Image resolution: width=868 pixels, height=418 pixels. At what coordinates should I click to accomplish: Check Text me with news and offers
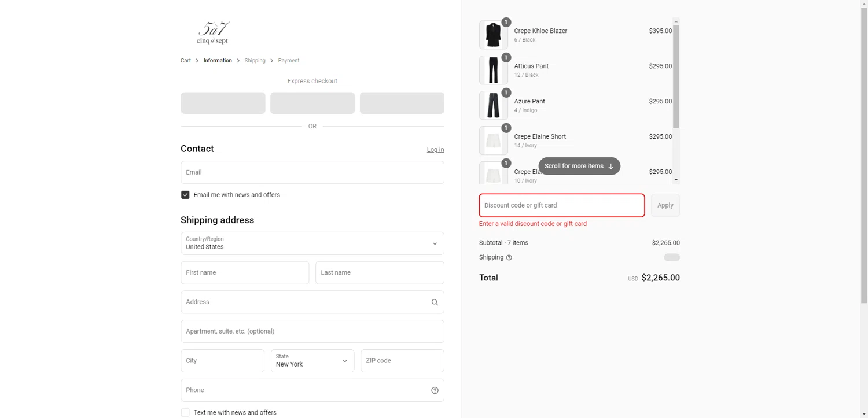click(x=185, y=412)
